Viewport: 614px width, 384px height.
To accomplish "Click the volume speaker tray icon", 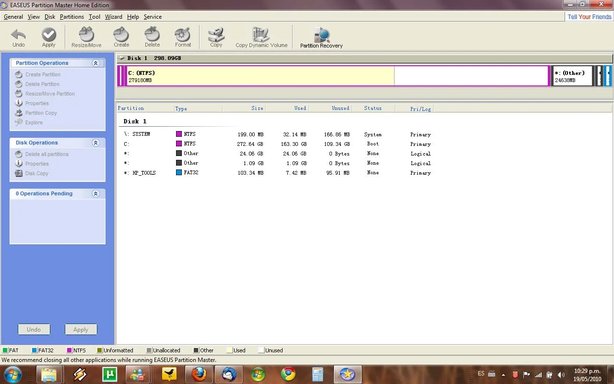I will (562, 375).
